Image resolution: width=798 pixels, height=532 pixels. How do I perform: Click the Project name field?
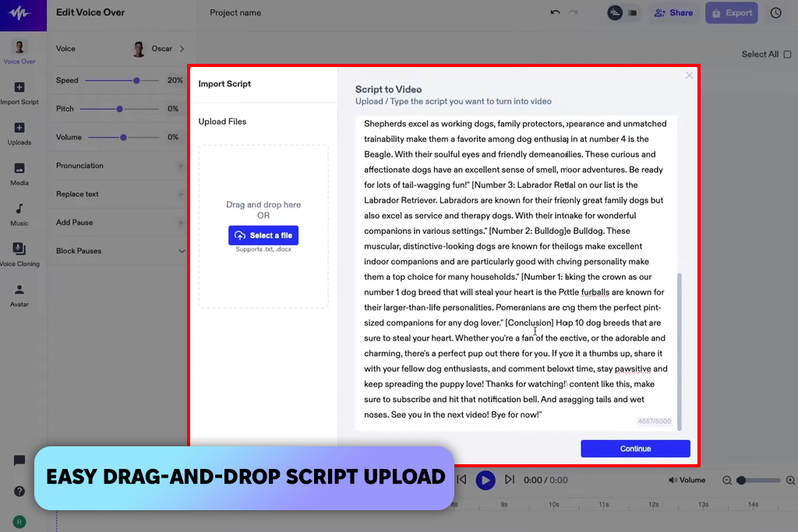click(235, 12)
